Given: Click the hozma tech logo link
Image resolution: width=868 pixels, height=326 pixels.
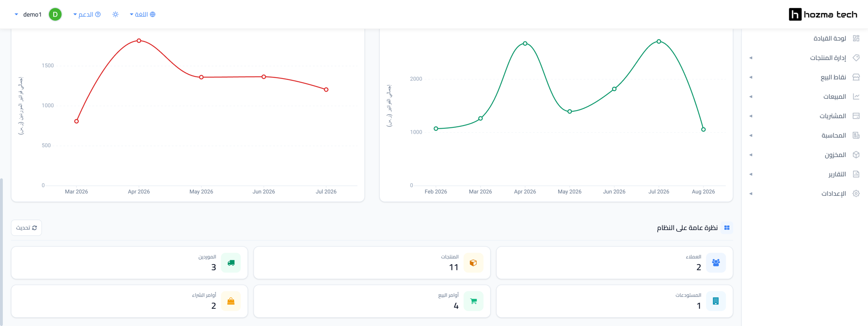Looking at the screenshot, I should click(x=823, y=14).
